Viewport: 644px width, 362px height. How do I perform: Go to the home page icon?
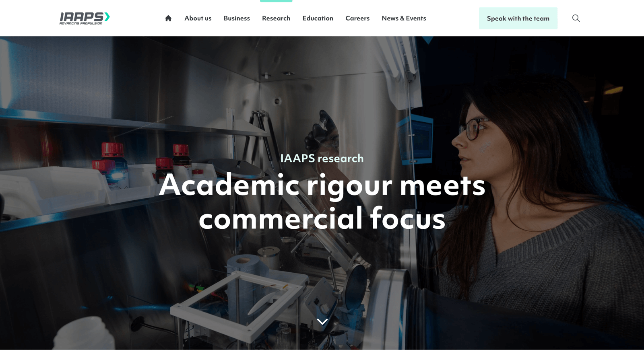pos(168,18)
